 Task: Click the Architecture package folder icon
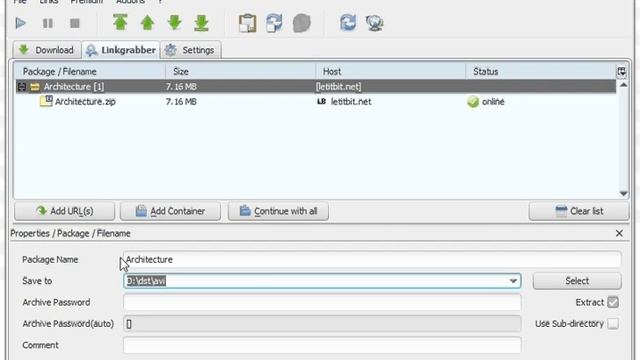tap(35, 87)
